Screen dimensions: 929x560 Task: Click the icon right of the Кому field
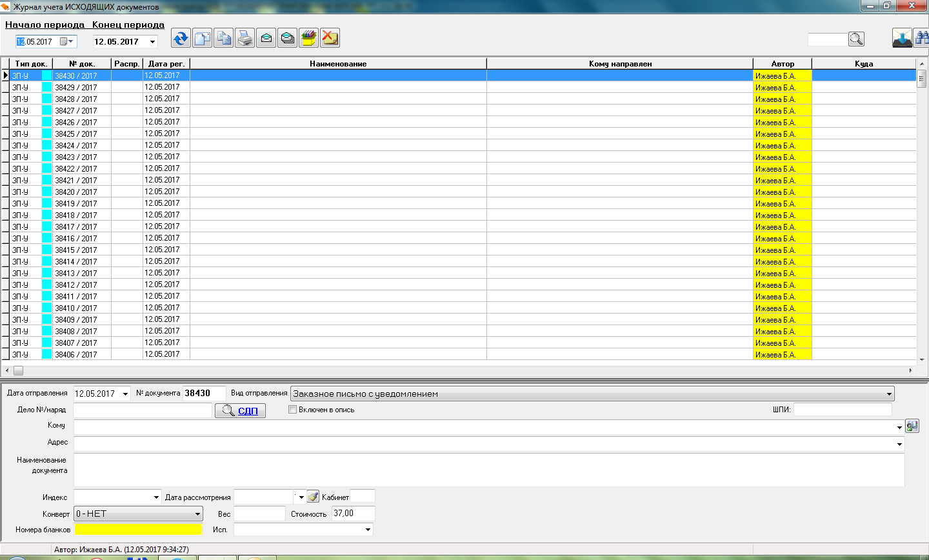coord(912,426)
